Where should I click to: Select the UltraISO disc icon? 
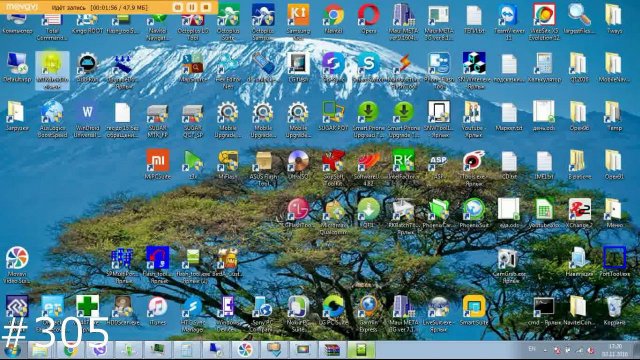click(298, 165)
